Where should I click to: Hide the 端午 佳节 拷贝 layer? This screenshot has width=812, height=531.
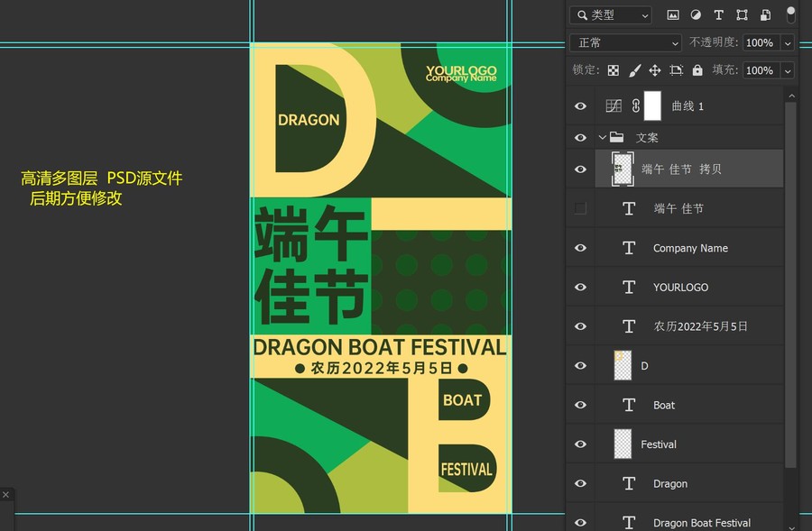tap(580, 169)
